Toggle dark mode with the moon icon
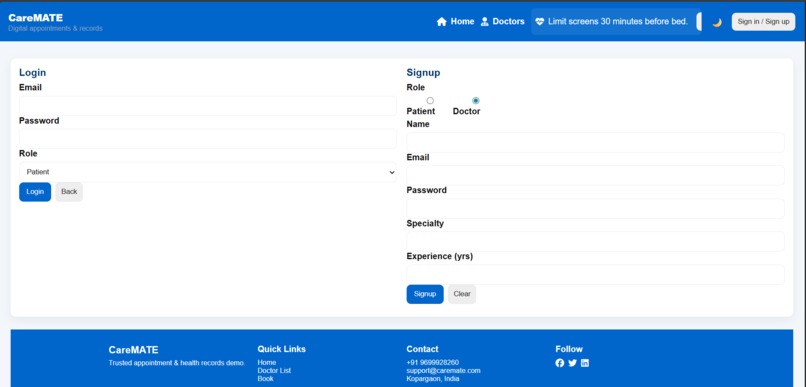Screen dimensions: 806x387 (x=717, y=22)
